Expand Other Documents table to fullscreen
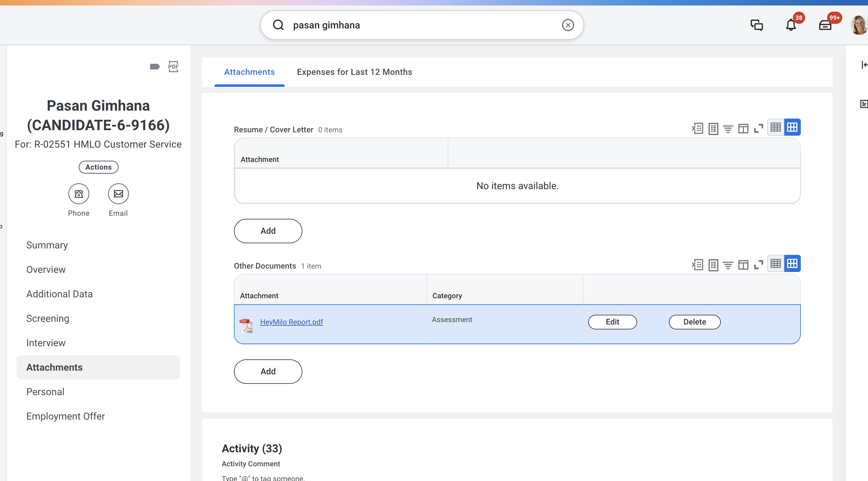Screen dimensions: 868x481 click(x=758, y=265)
